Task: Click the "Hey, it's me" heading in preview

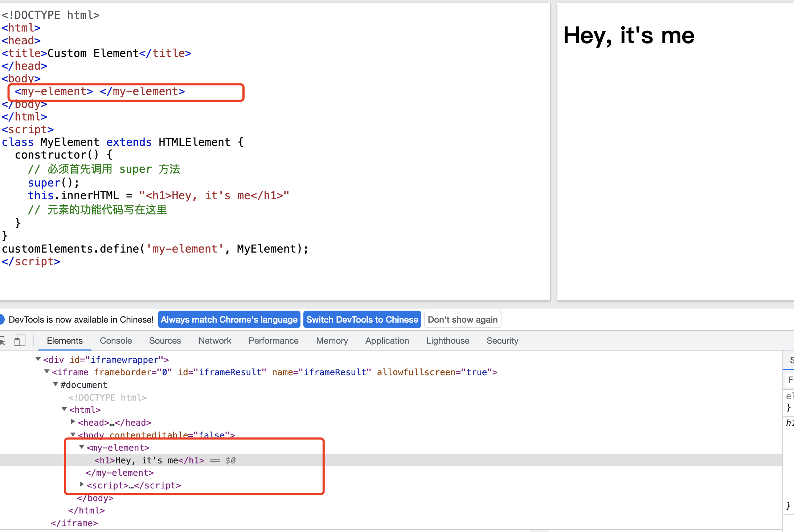Action: [629, 36]
